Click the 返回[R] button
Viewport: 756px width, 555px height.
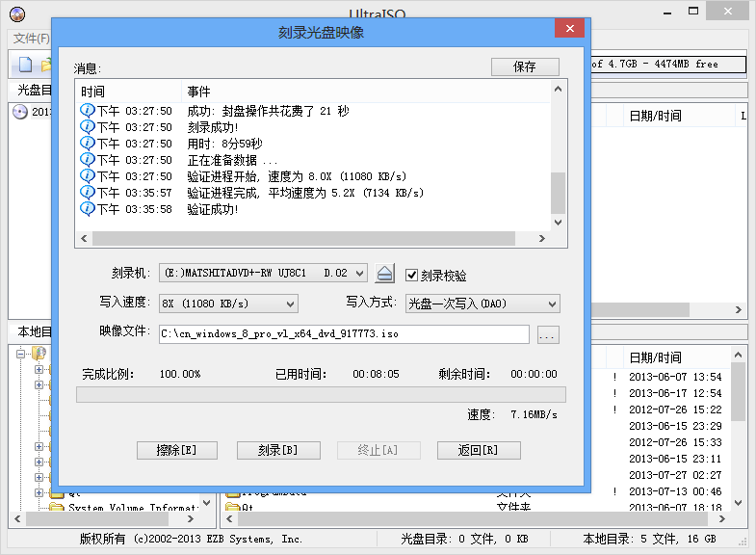[479, 450]
